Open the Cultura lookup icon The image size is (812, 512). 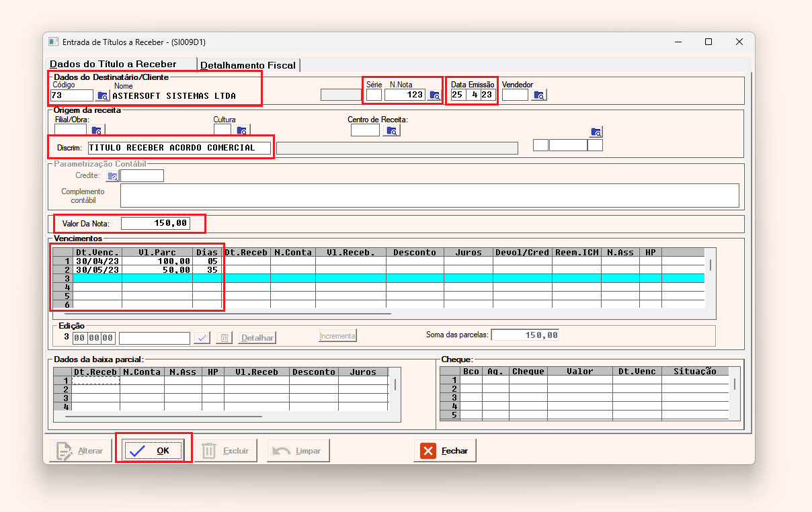coord(242,130)
